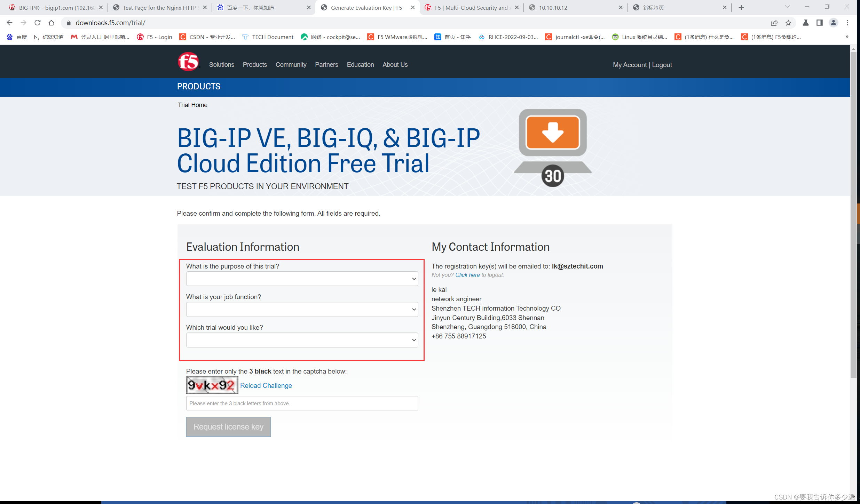Open the RHCE-2022-09-03 bookmark
The height and width of the screenshot is (504, 860).
(508, 37)
